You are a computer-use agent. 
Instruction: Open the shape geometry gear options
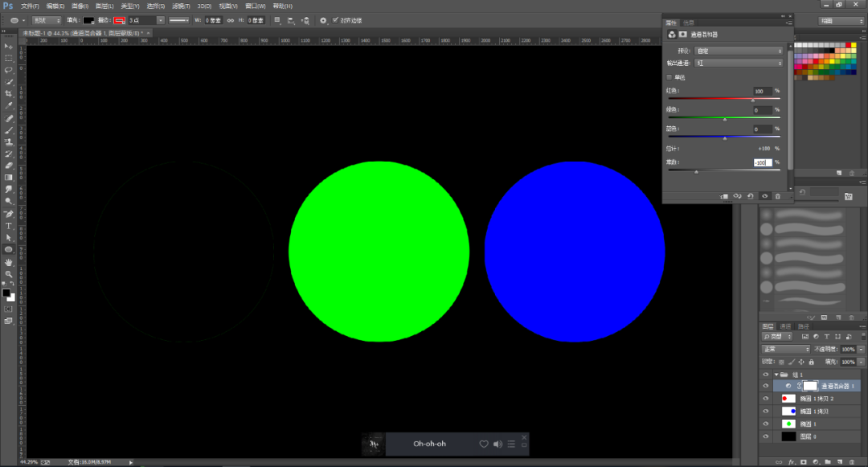tap(323, 20)
